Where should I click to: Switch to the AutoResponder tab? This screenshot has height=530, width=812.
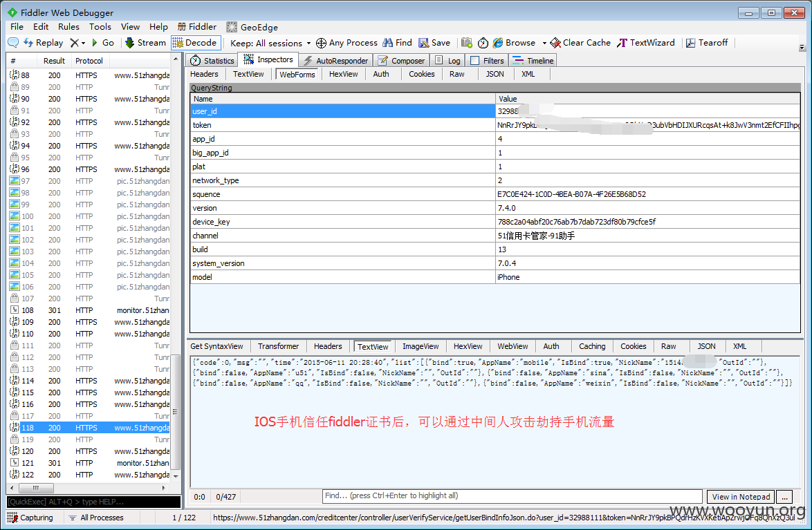[335, 61]
